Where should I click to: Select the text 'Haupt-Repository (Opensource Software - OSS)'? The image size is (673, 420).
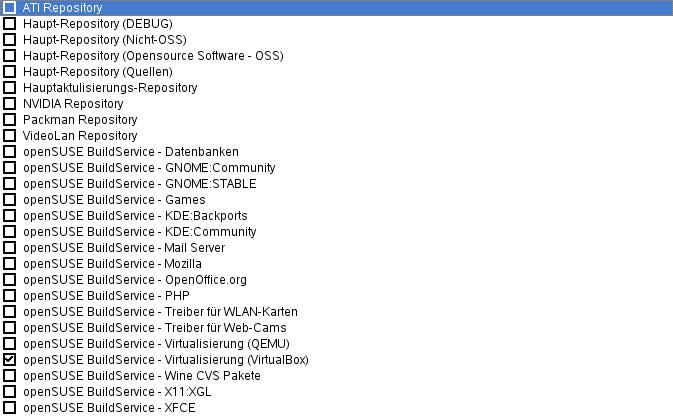click(x=153, y=56)
